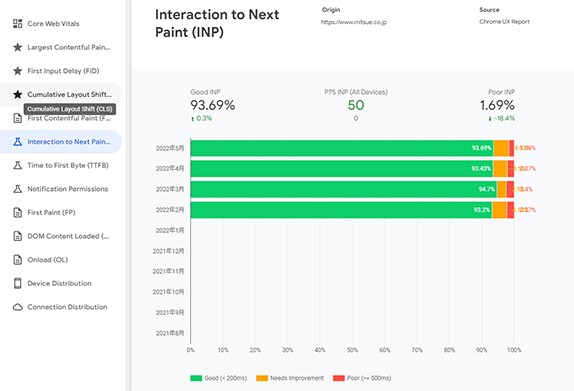The width and height of the screenshot is (574, 391).
Task: Click the cloud icon for Connection Distribution
Action: click(18, 307)
